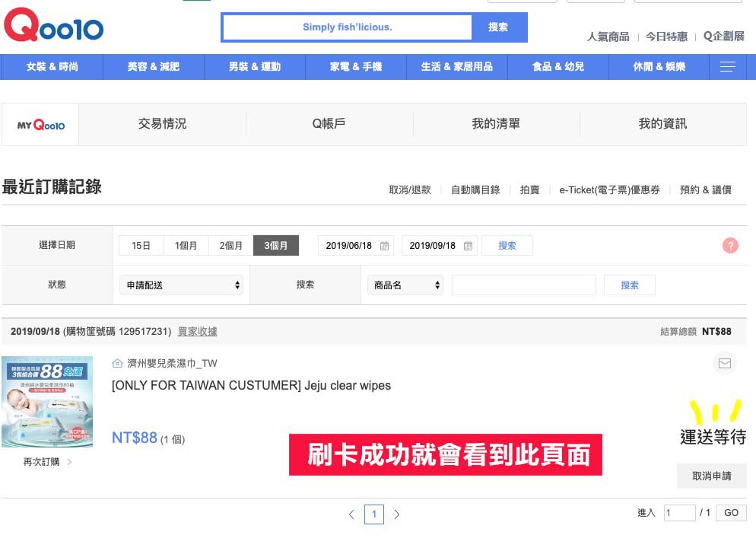Screen dimensions: 756x535
Task: Click the 進入 page number input field
Action: (679, 513)
